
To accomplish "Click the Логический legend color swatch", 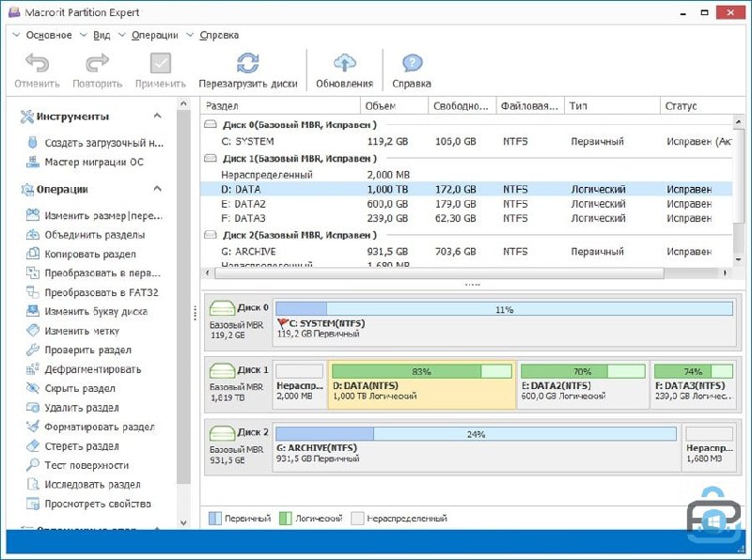I will pos(286,518).
